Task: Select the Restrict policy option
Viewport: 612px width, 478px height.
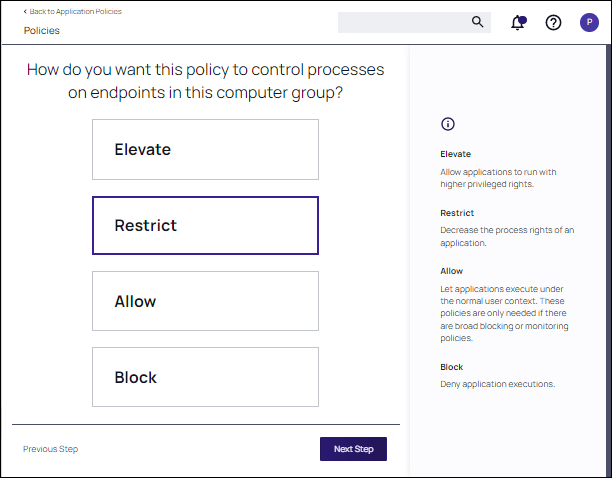Action: tap(205, 226)
